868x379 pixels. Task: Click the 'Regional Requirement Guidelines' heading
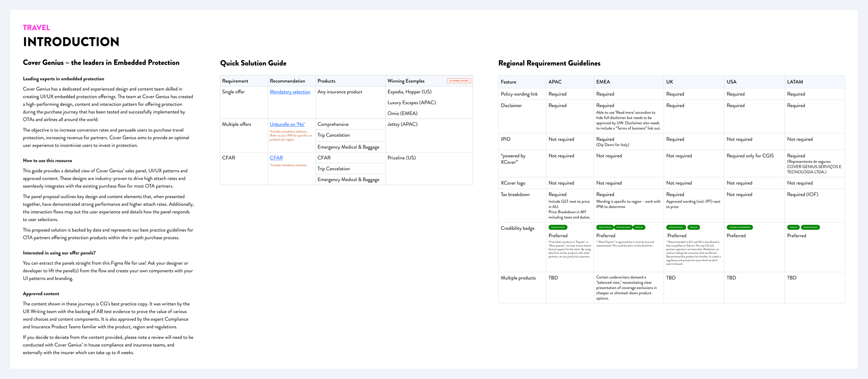click(549, 63)
